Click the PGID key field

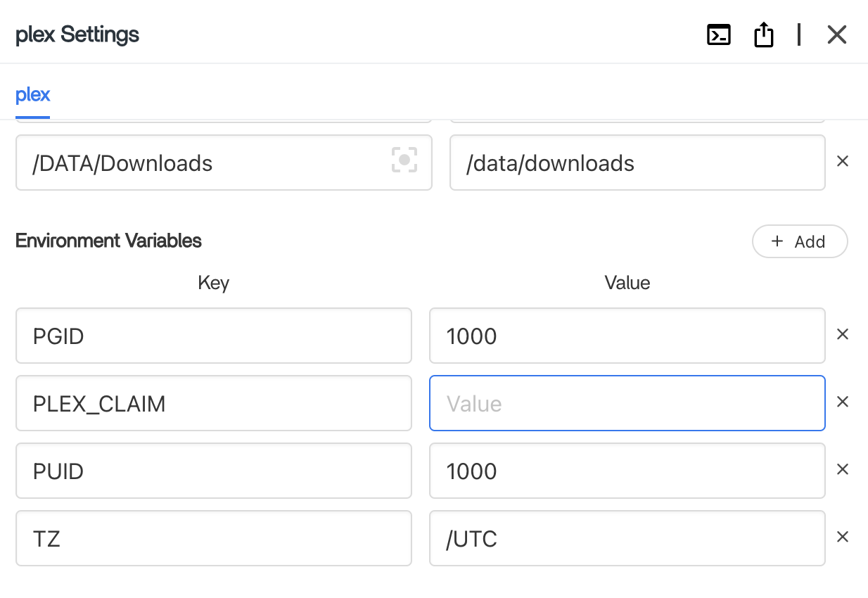214,336
